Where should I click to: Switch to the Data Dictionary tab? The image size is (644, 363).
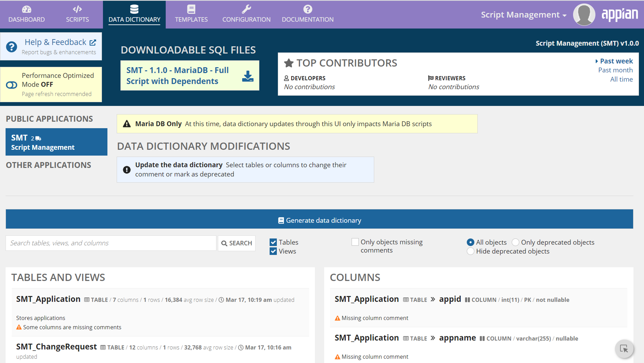pos(134,14)
